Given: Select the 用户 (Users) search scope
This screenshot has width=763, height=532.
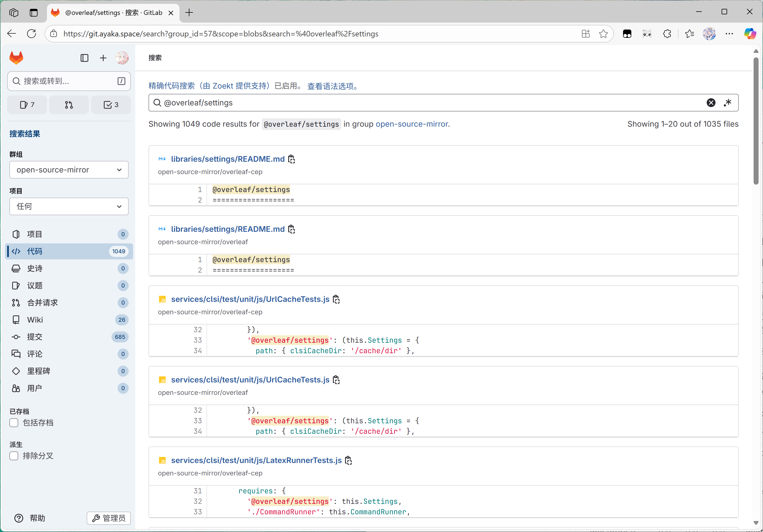Looking at the screenshot, I should click(x=69, y=388).
